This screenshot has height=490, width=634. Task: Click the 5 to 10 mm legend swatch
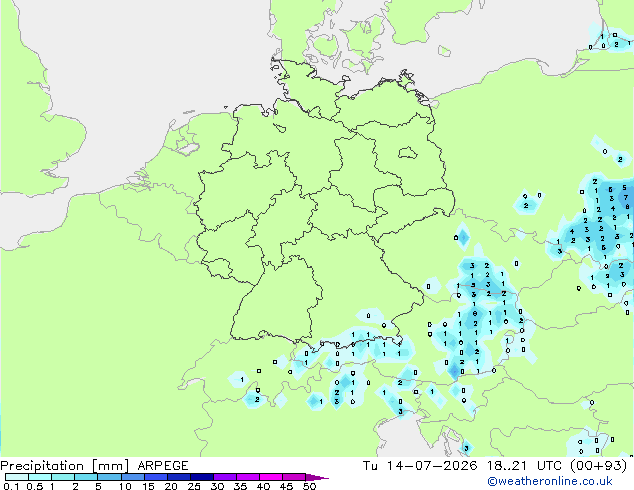click(109, 477)
